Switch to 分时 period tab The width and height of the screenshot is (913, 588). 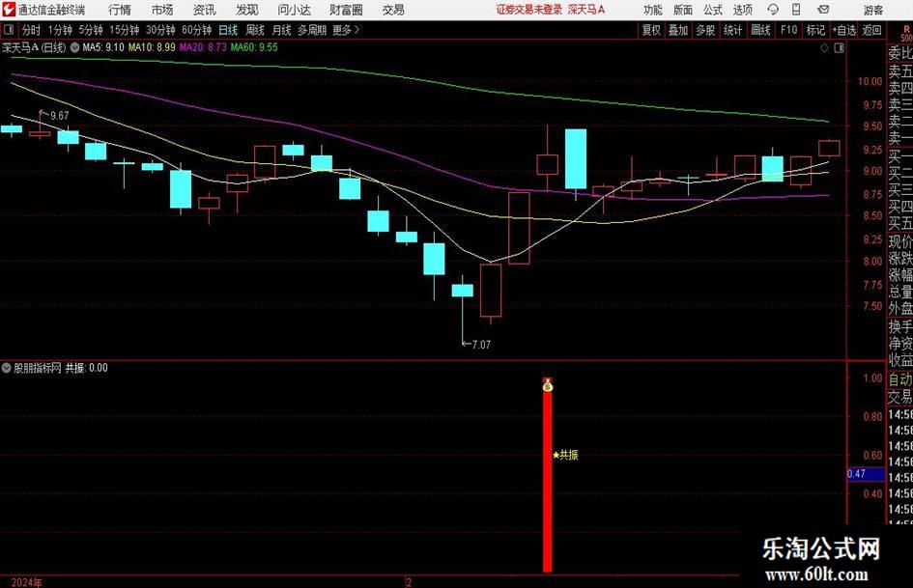(x=32, y=30)
